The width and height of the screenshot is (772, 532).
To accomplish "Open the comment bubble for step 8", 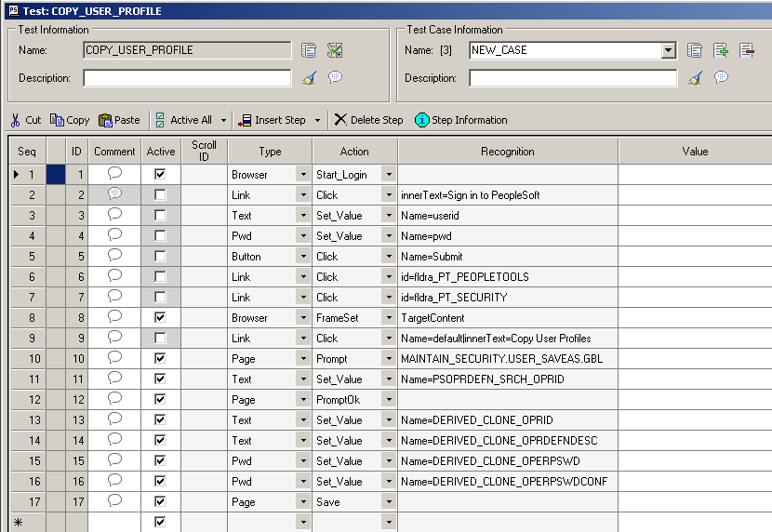I will (114, 316).
